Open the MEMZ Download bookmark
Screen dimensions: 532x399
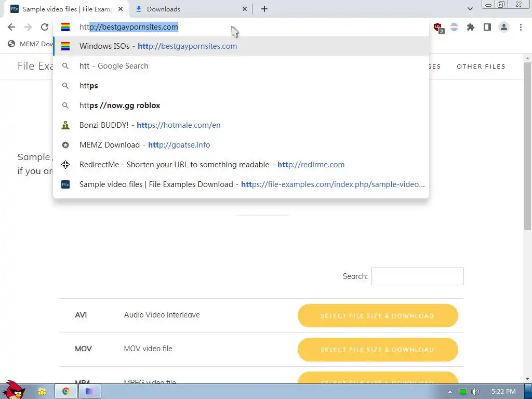(x=31, y=44)
